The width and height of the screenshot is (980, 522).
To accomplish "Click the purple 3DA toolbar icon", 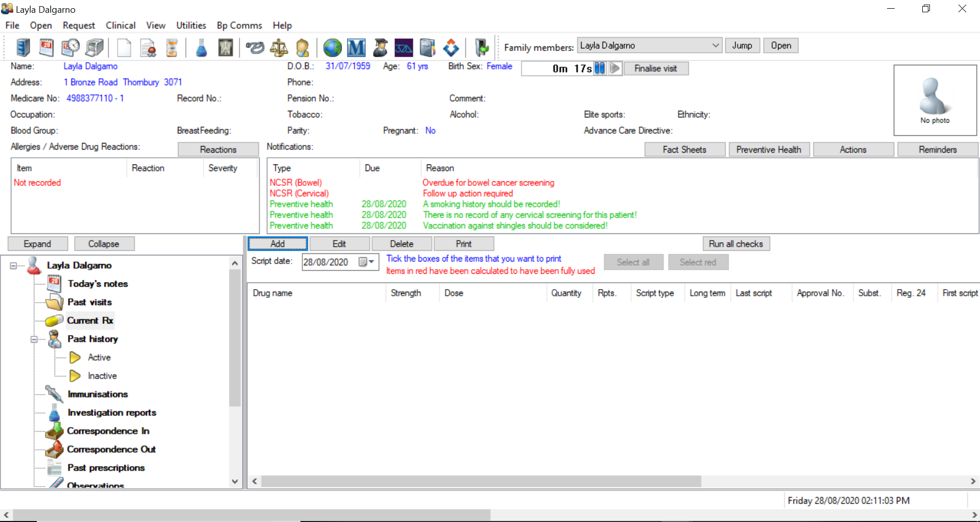I will click(404, 48).
